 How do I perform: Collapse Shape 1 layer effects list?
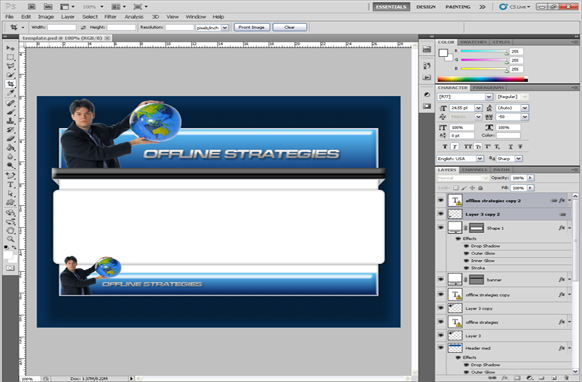(x=569, y=228)
